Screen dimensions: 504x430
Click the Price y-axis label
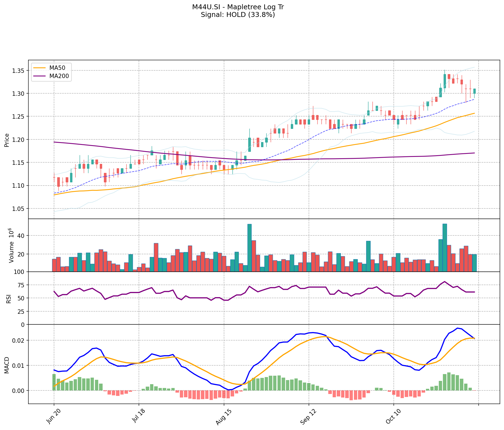[7, 140]
